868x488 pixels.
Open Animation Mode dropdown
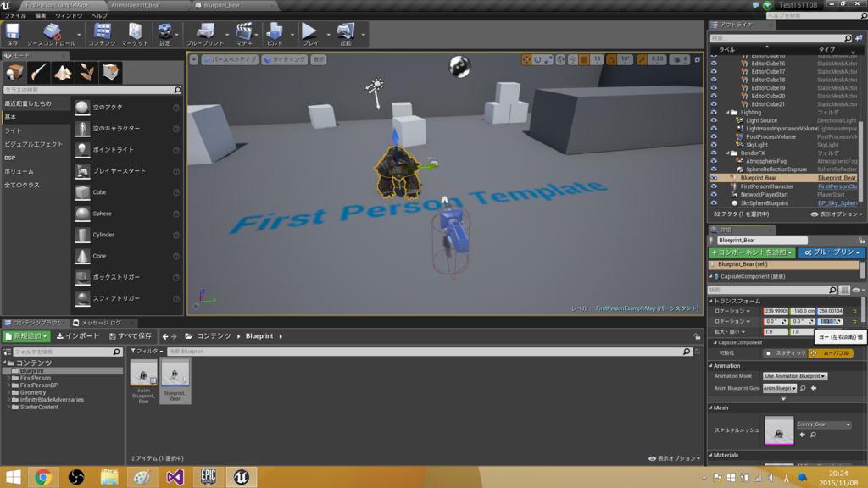click(795, 376)
